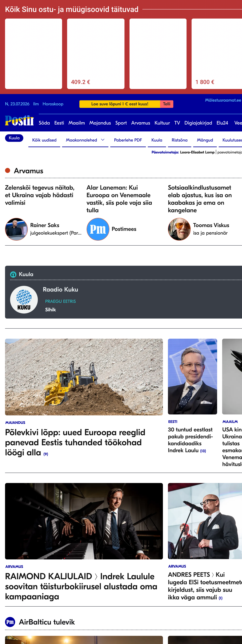
Task: Open Indrek Laulu portrait photo
Action: 192,377
